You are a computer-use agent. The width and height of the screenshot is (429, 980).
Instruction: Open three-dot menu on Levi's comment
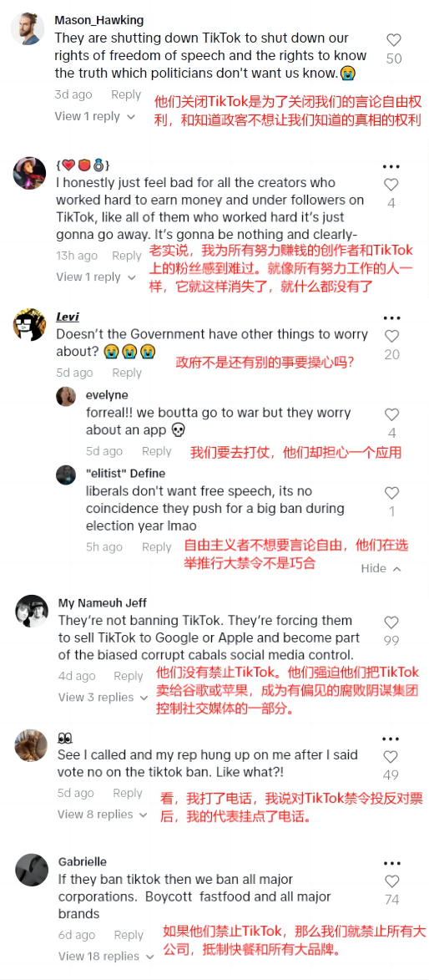tap(391, 318)
